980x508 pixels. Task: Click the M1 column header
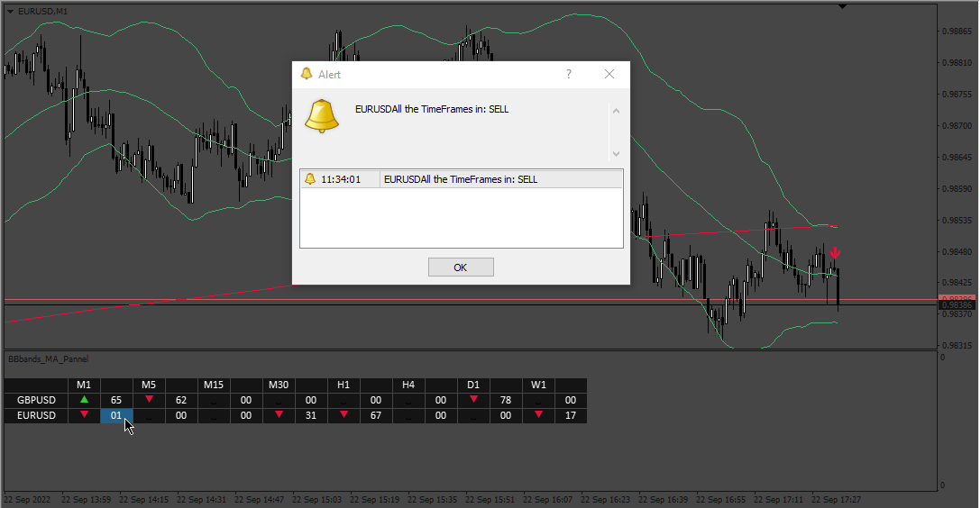84,386
